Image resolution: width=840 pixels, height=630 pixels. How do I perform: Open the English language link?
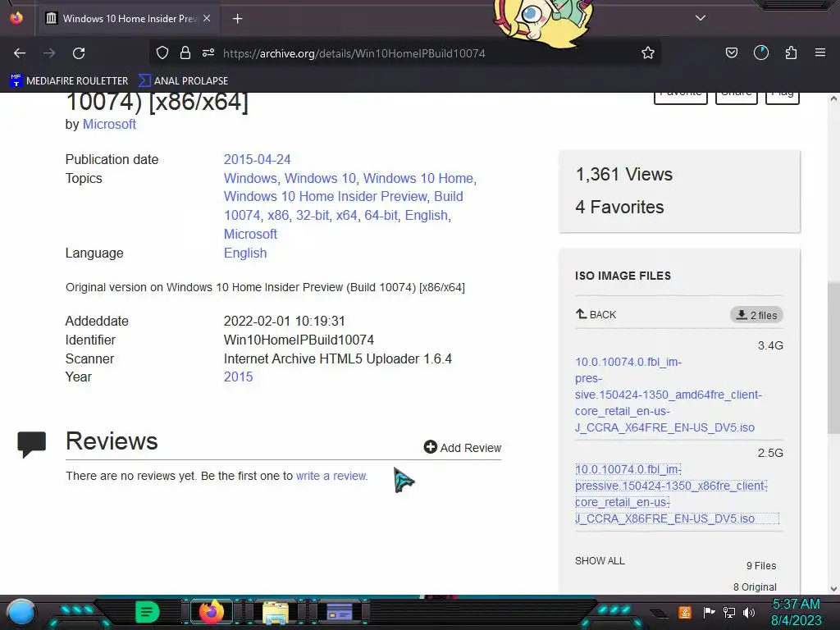[x=244, y=253]
